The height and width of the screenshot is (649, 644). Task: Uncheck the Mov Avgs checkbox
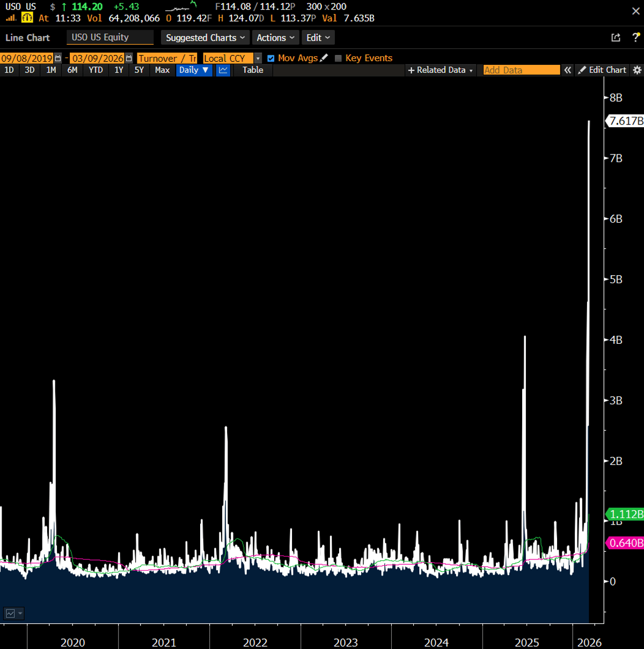click(271, 58)
